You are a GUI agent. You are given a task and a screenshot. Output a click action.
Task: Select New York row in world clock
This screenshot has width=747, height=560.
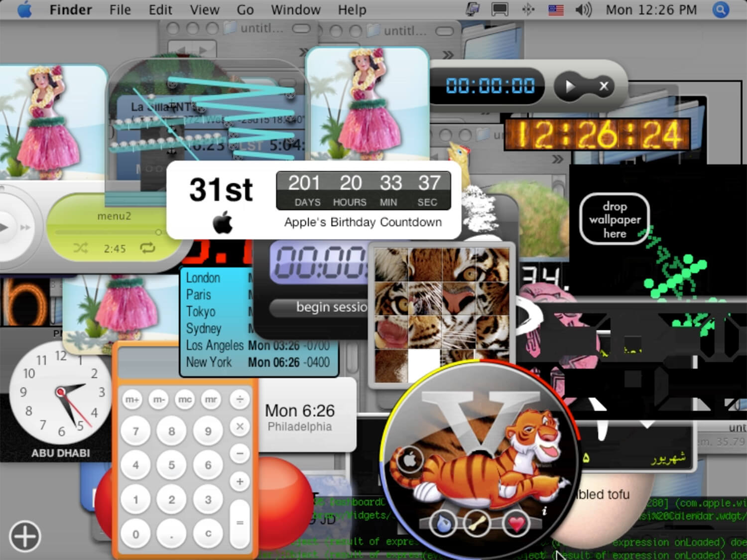[258, 362]
